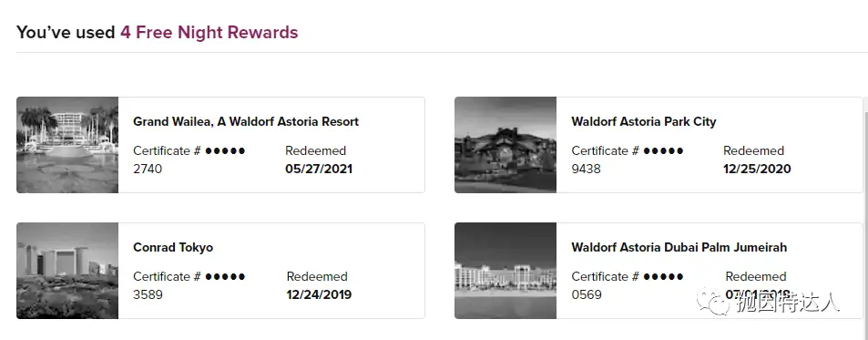Select the Waldorf Astoria Park City title

[644, 121]
